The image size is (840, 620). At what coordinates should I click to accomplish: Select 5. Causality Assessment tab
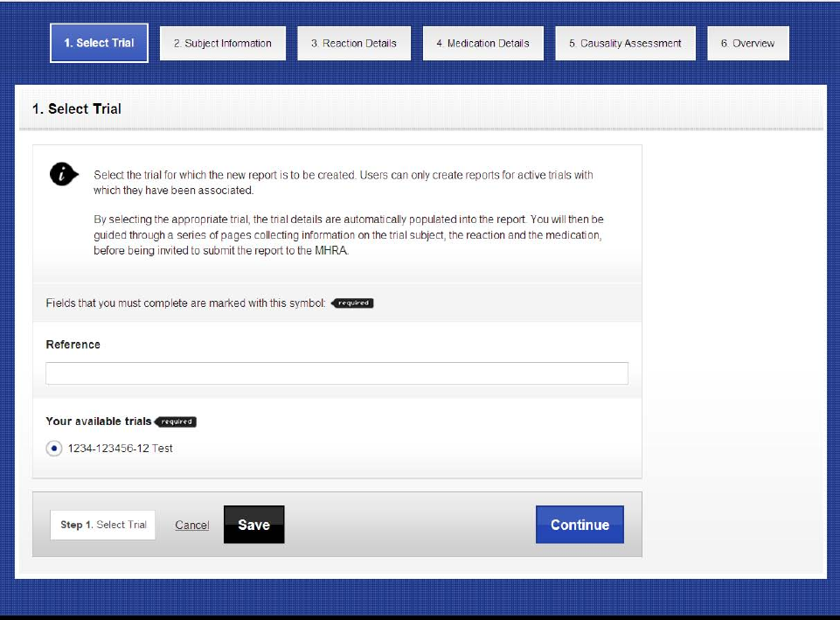(625, 44)
